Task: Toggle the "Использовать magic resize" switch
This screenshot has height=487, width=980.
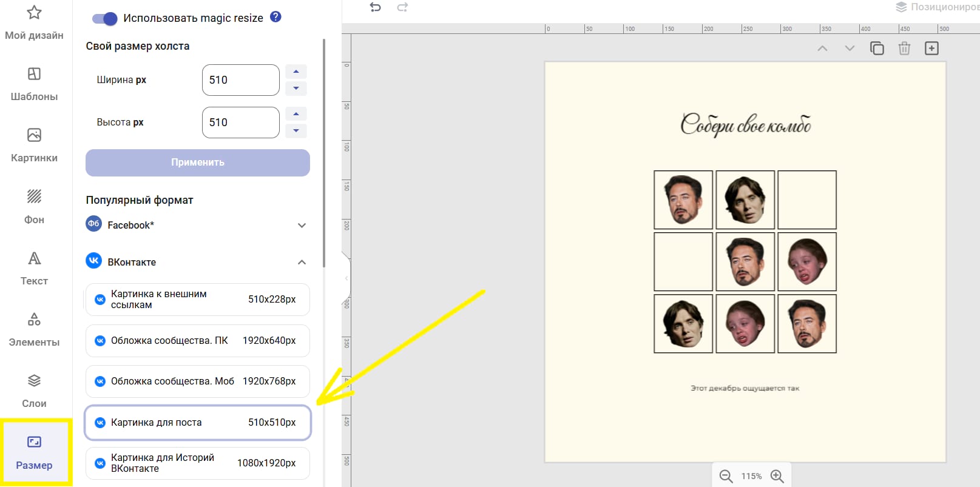Action: click(104, 19)
